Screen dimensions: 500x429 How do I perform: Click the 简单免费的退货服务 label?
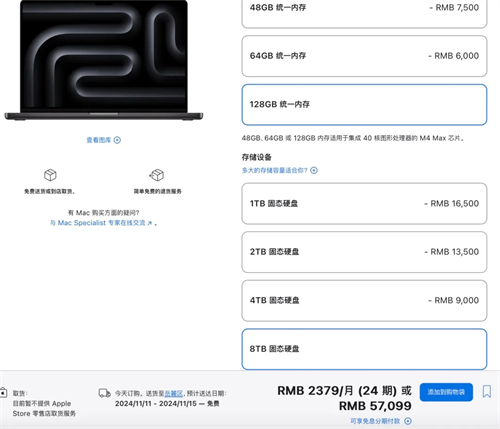pos(157,191)
